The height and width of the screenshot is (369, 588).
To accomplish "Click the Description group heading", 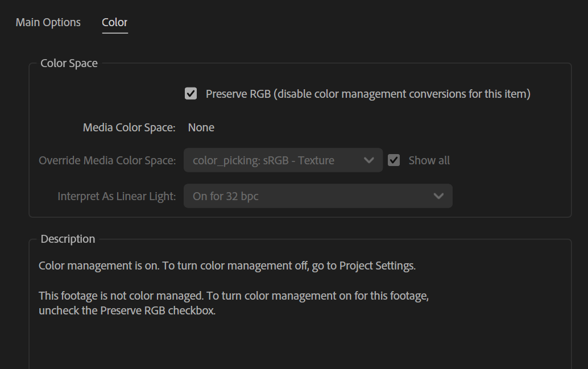I will (x=68, y=239).
